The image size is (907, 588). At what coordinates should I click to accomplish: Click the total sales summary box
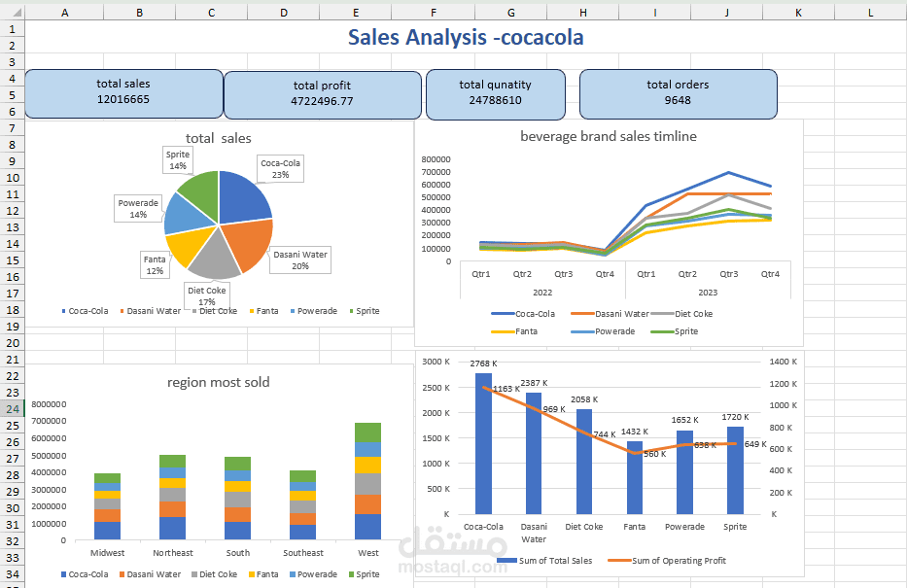[123, 93]
